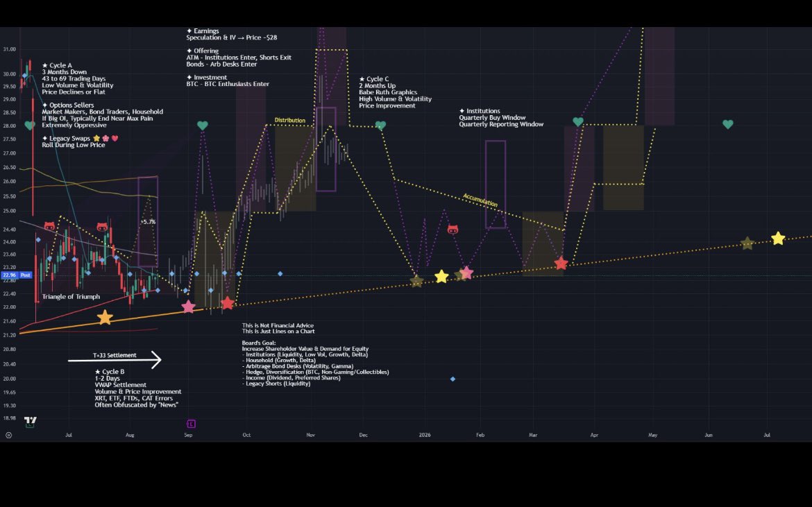This screenshot has height=507, width=812.
Task: Select the dim olive star in late December
Action: [416, 281]
